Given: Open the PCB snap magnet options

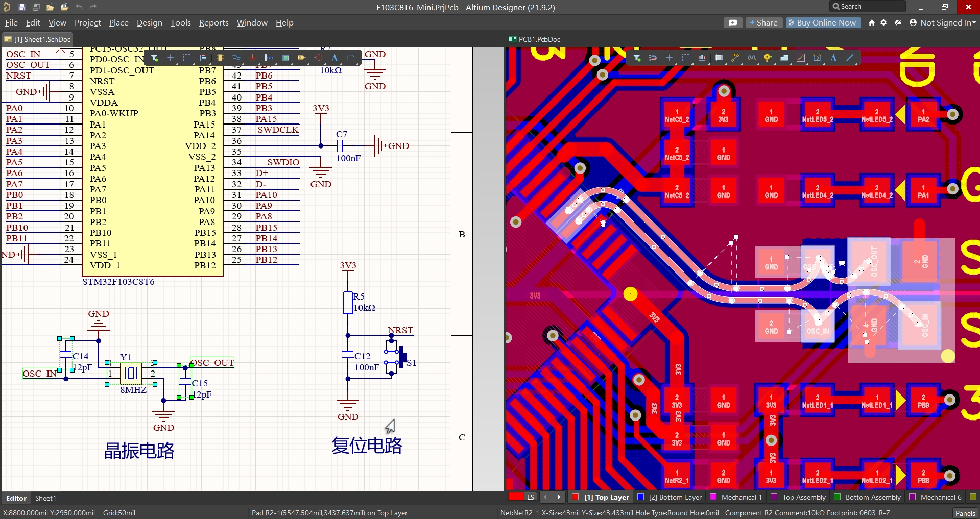Looking at the screenshot, I should pyautogui.click(x=653, y=58).
